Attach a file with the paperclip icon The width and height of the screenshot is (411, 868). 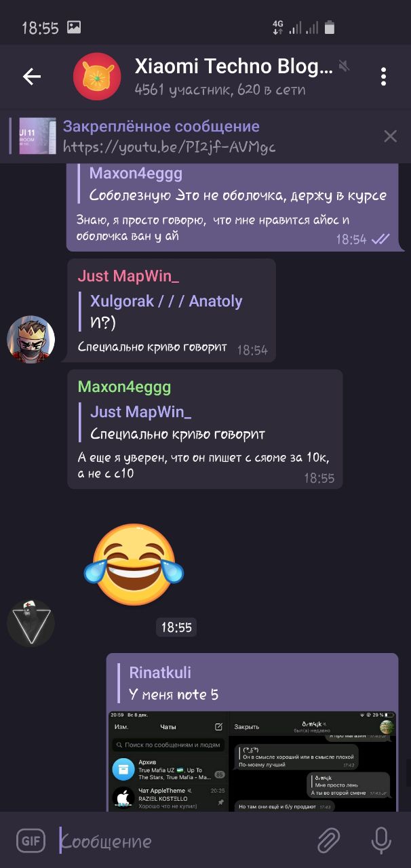329,841
